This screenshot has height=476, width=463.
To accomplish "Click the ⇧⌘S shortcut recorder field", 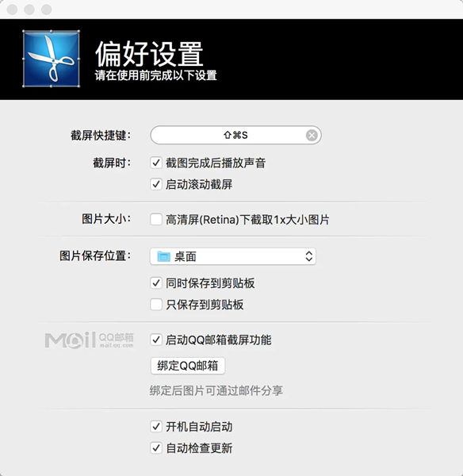I will 235,135.
